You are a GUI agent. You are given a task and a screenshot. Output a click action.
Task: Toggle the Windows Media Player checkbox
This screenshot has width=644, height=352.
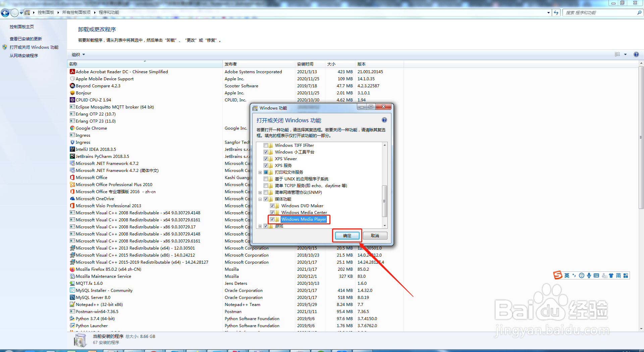272,219
